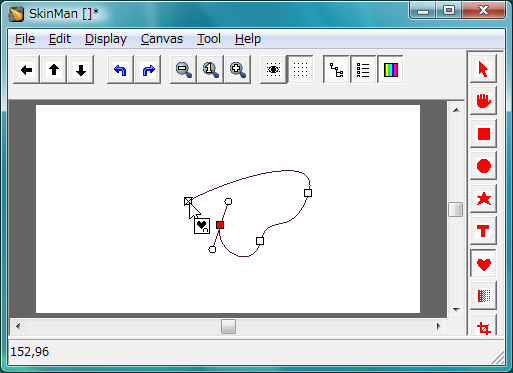Show the tree structure panel button

(x=336, y=70)
